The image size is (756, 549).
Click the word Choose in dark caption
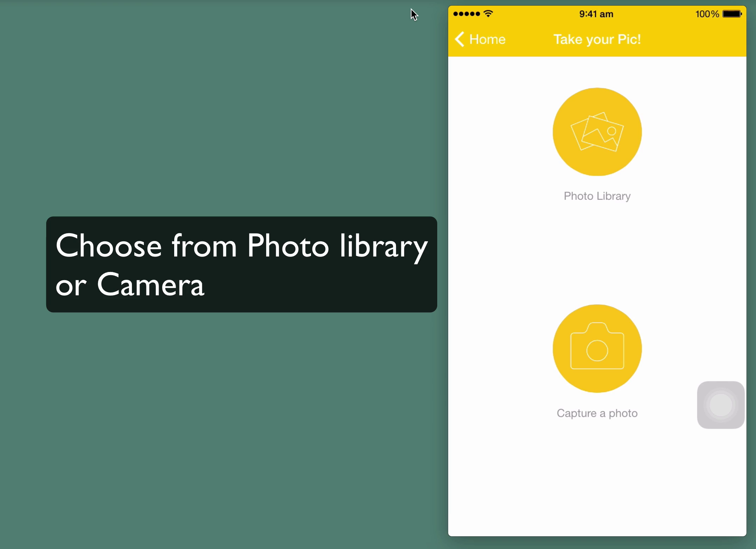(109, 246)
